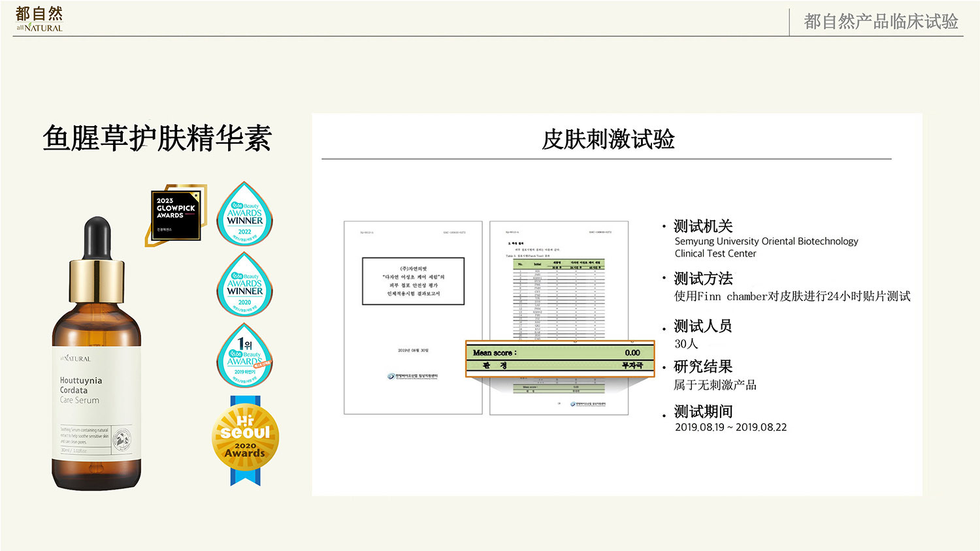Click the Beauty Awards Winner 2022 badge
The width and height of the screenshot is (980, 551).
click(x=244, y=214)
